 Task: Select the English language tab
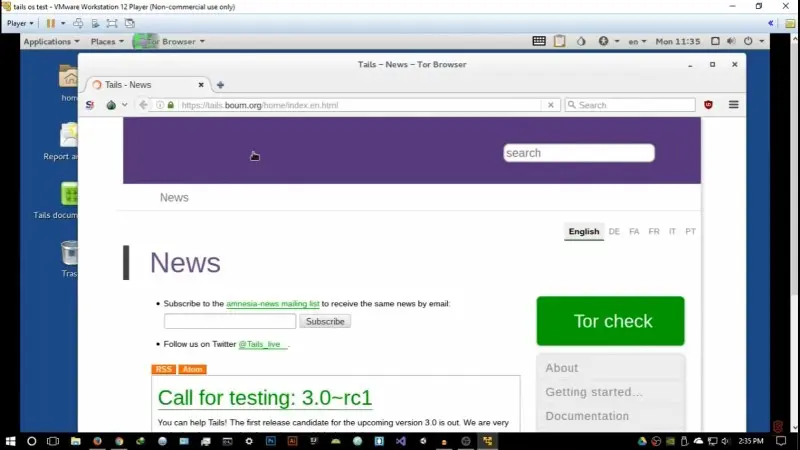584,232
